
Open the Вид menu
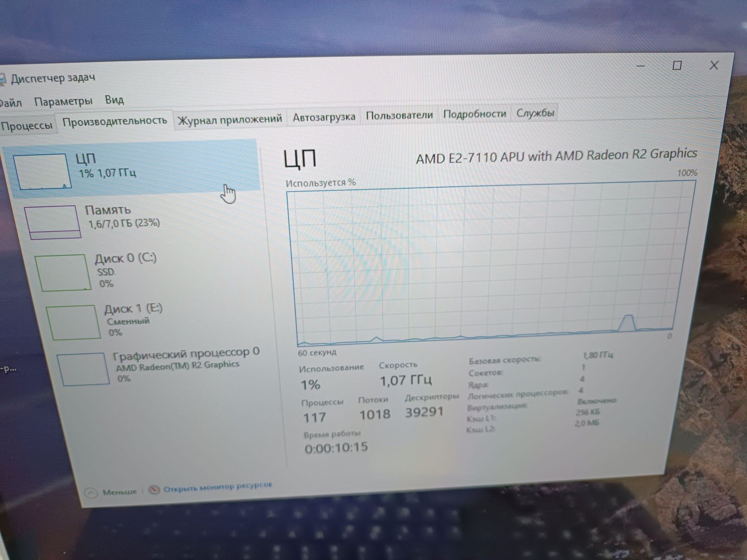click(x=114, y=100)
